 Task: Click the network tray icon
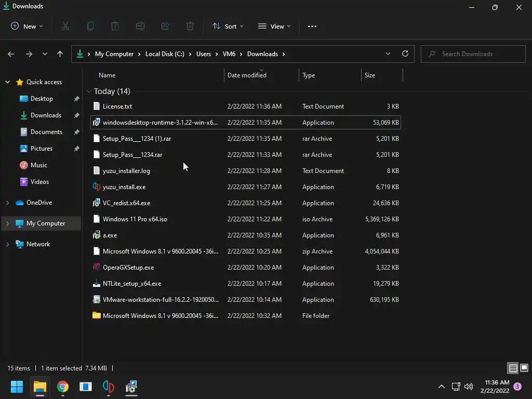click(456, 387)
